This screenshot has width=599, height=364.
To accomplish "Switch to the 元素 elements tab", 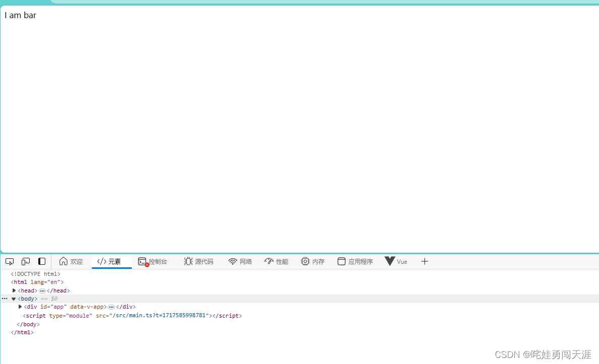I will (111, 262).
